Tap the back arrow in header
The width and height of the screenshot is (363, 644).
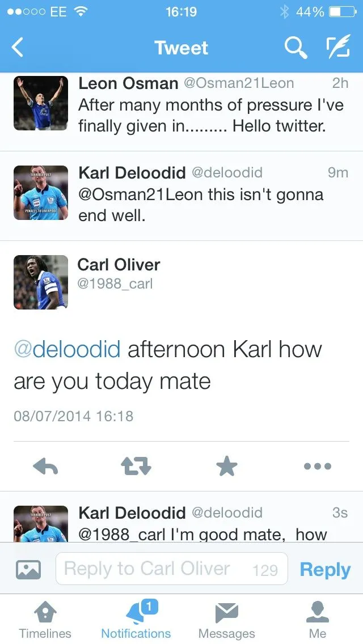pyautogui.click(x=18, y=48)
